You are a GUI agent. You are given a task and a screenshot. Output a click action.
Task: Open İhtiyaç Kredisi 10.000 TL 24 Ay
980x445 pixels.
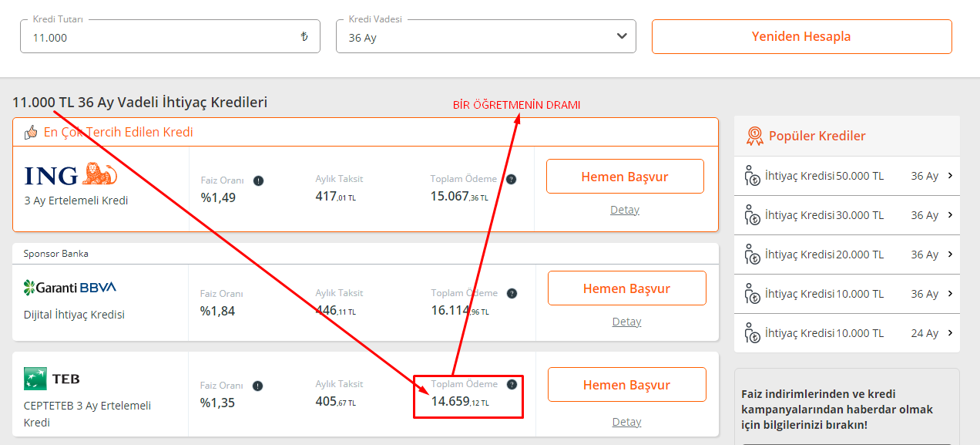(847, 333)
